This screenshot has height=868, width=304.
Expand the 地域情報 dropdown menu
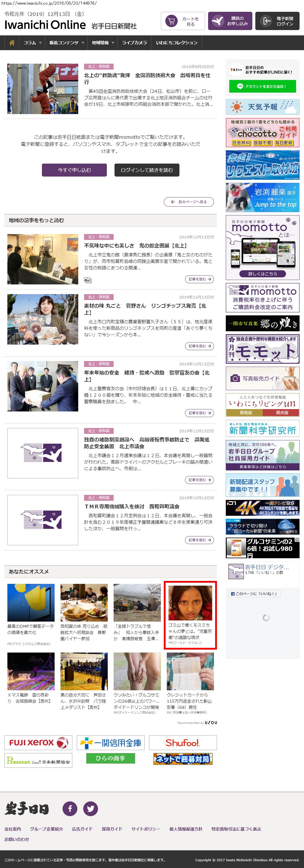[x=103, y=43]
